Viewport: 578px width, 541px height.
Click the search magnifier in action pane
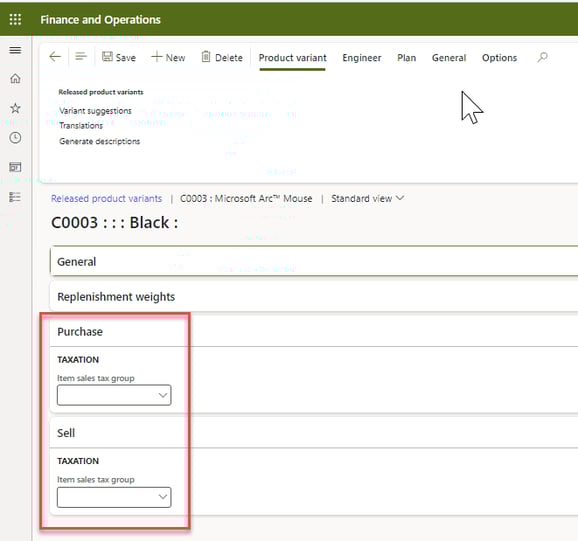pos(542,57)
